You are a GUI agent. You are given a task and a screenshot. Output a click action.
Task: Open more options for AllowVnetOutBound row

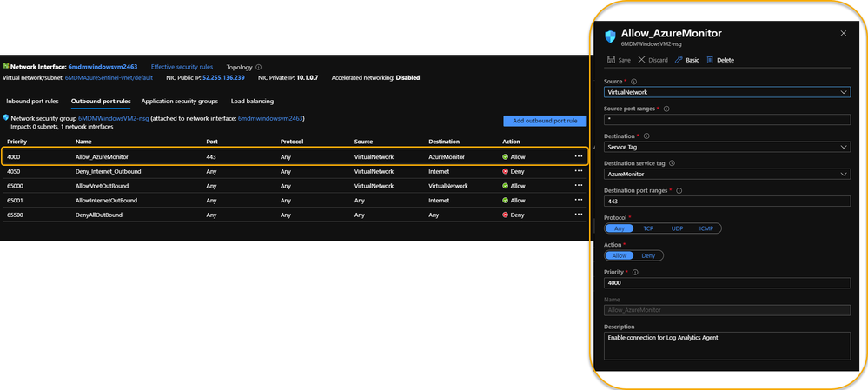click(x=579, y=185)
